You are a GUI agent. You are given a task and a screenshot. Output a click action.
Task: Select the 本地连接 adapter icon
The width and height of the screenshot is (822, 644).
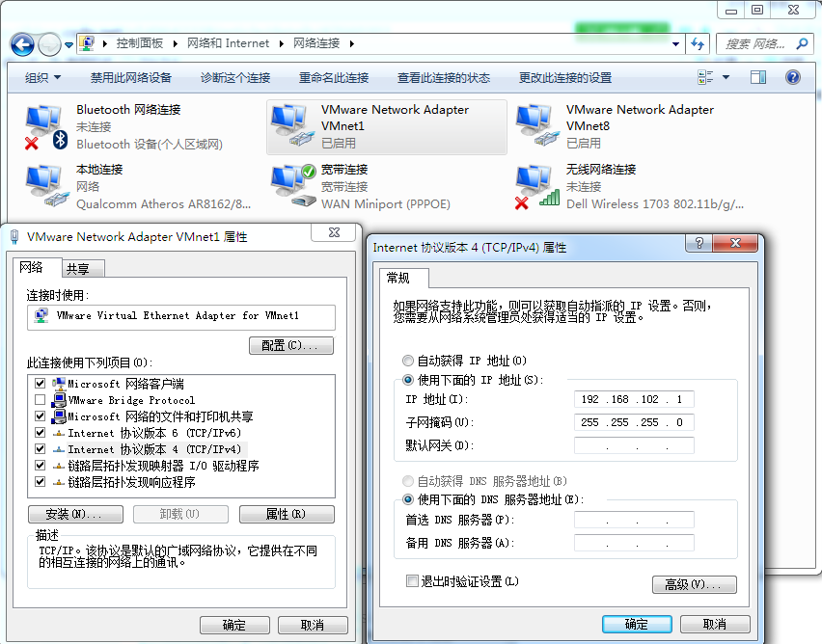point(46,186)
